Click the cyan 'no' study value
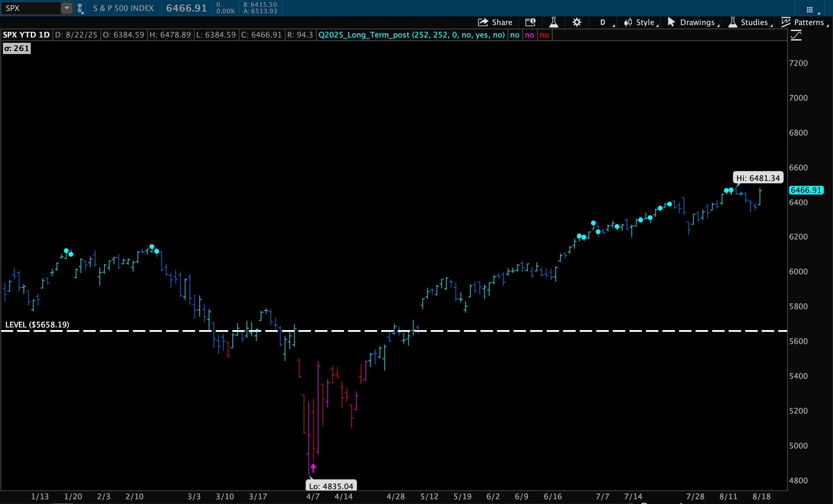This screenshot has height=504, width=833. click(514, 35)
